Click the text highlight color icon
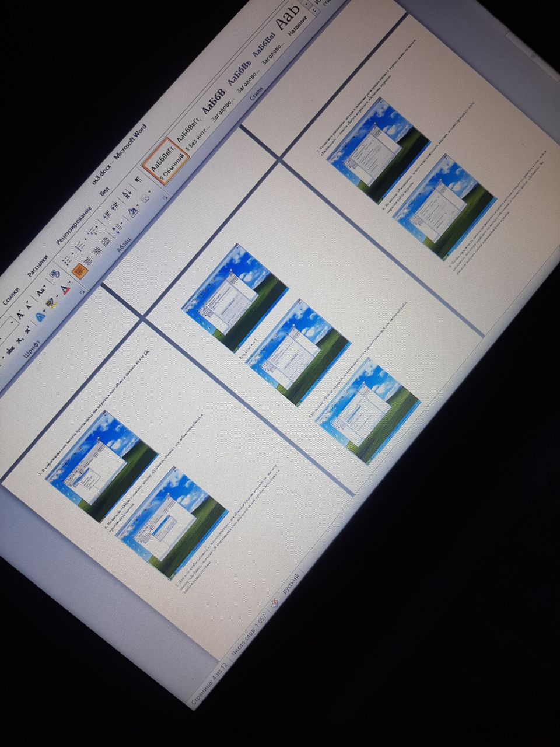The width and height of the screenshot is (560, 747). (51, 303)
